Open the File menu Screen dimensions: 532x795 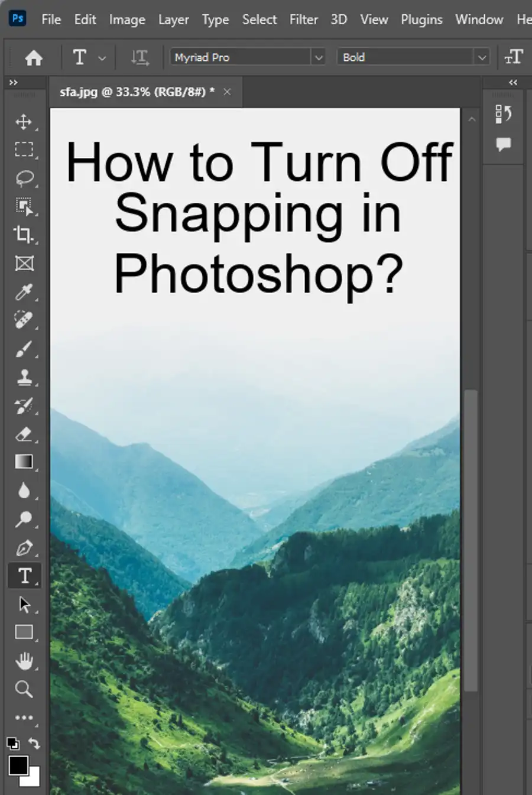[51, 20]
